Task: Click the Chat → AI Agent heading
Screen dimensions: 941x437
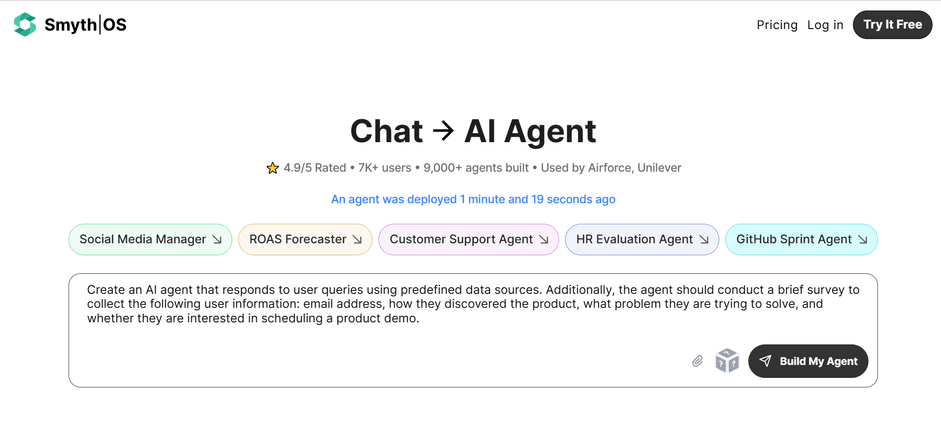Action: pyautogui.click(x=473, y=131)
